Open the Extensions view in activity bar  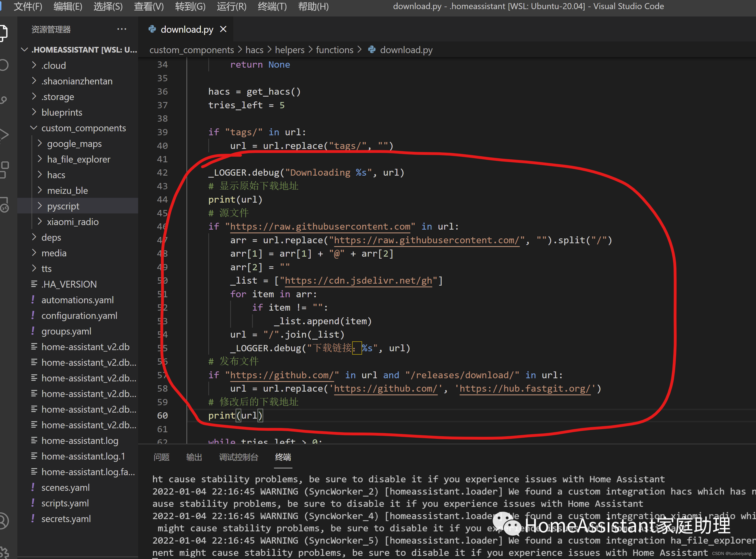click(x=4, y=170)
